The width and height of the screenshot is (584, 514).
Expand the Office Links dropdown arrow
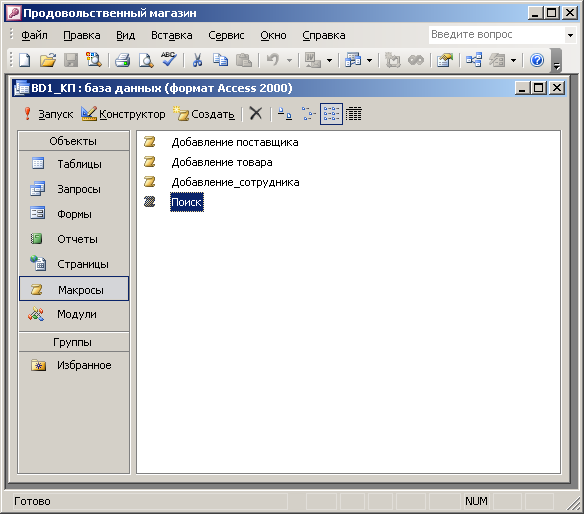point(329,60)
